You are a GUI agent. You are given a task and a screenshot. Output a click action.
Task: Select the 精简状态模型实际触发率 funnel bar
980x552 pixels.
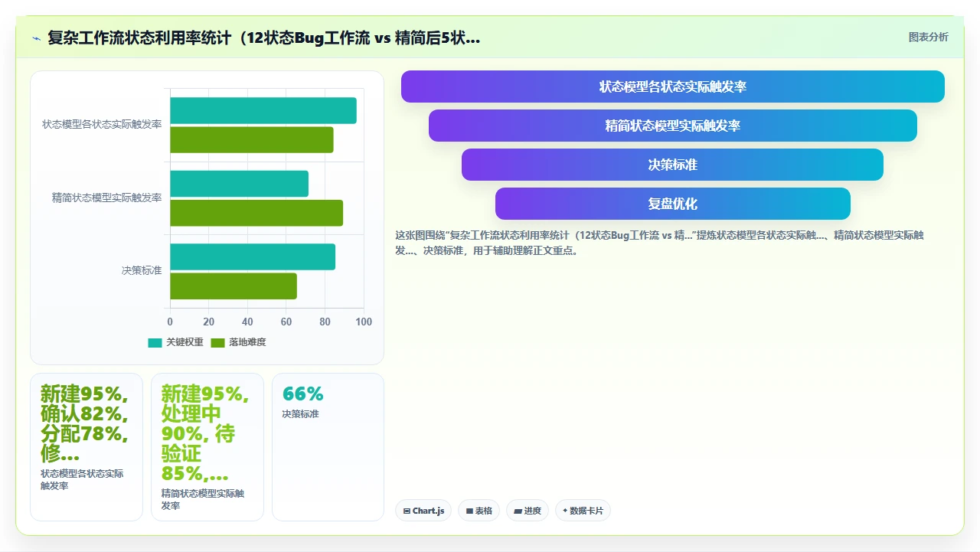click(x=672, y=126)
